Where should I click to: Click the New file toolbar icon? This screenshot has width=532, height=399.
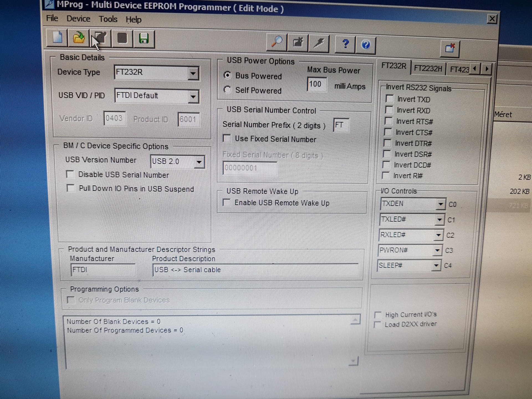coord(57,38)
